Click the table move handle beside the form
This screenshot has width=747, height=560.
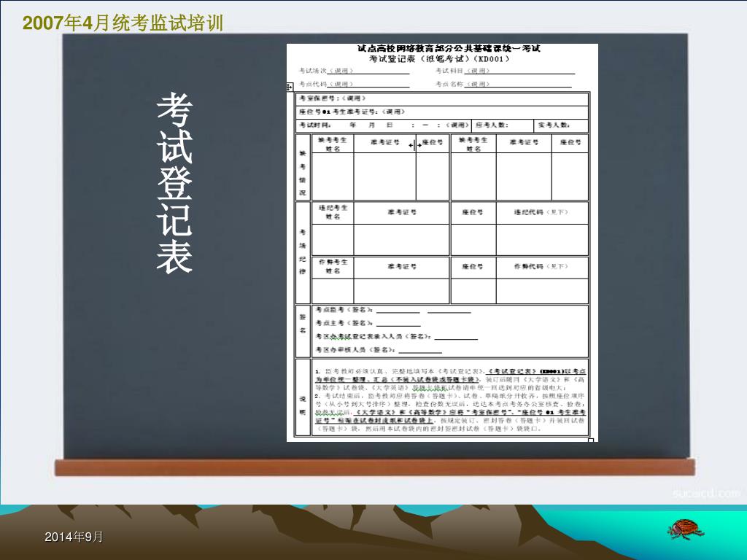point(289,87)
